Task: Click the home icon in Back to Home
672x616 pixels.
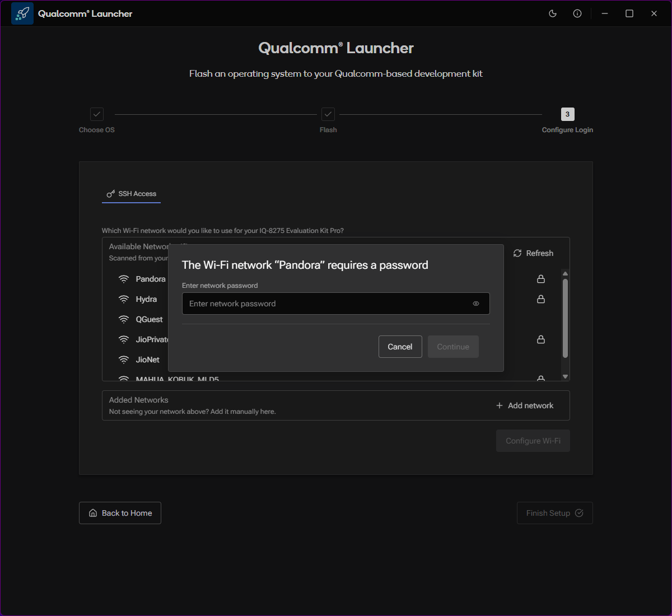Action: pyautogui.click(x=93, y=513)
